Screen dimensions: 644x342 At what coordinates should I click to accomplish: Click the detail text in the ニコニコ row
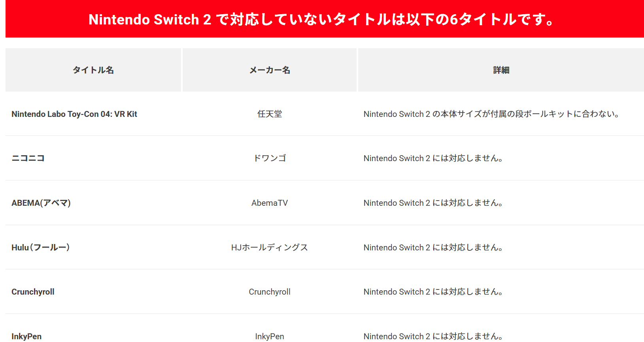coord(433,158)
